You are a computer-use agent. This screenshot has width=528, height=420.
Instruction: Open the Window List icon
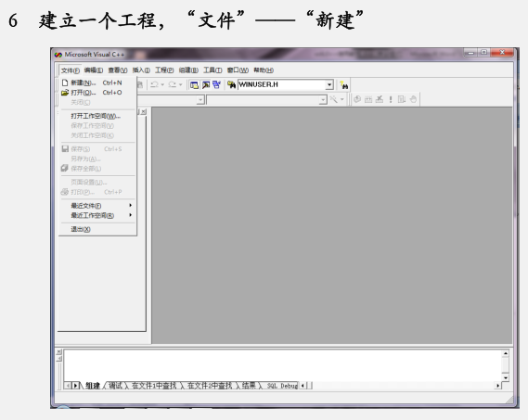click(x=216, y=84)
